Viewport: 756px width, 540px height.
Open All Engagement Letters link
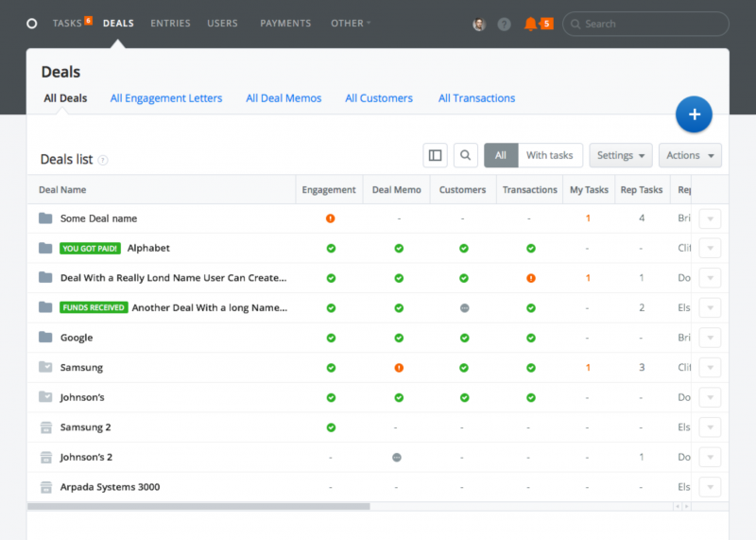click(x=166, y=98)
